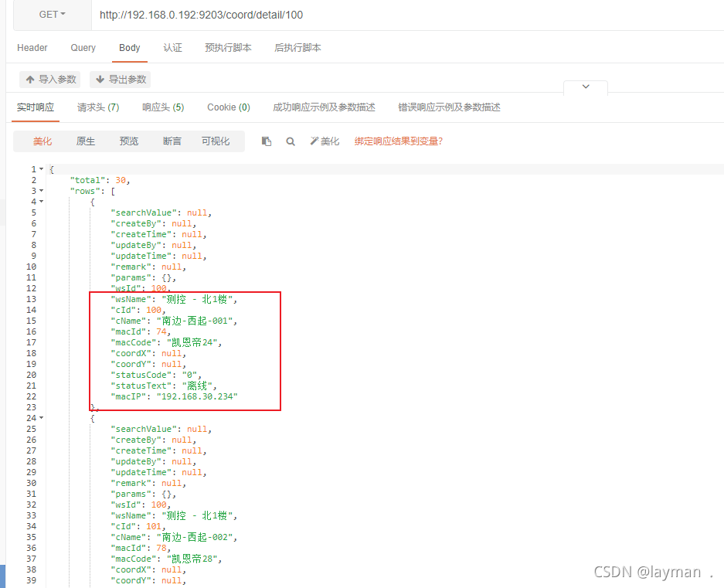Open the Cookie (0) tab

[229, 107]
